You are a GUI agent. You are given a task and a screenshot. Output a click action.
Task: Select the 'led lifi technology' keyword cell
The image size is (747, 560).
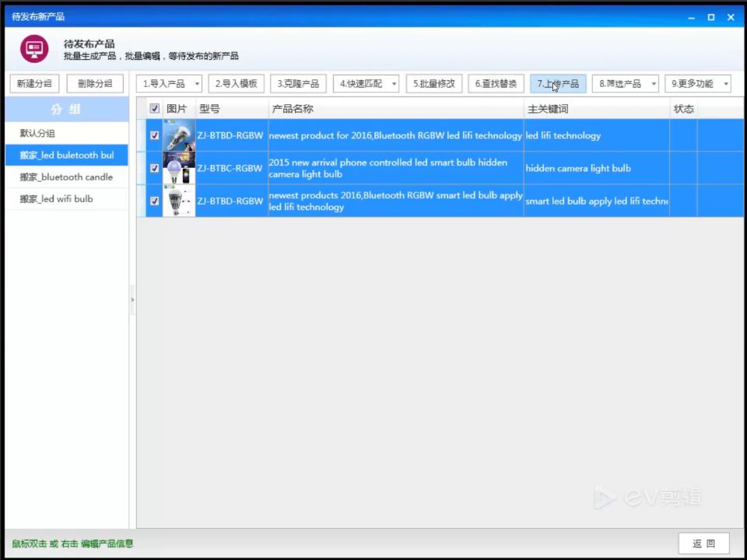tap(597, 135)
